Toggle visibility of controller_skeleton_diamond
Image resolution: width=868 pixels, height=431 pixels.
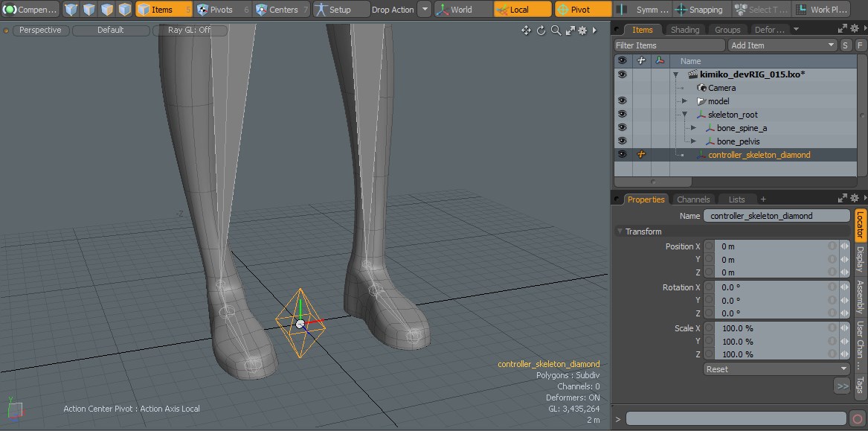pyautogui.click(x=623, y=155)
